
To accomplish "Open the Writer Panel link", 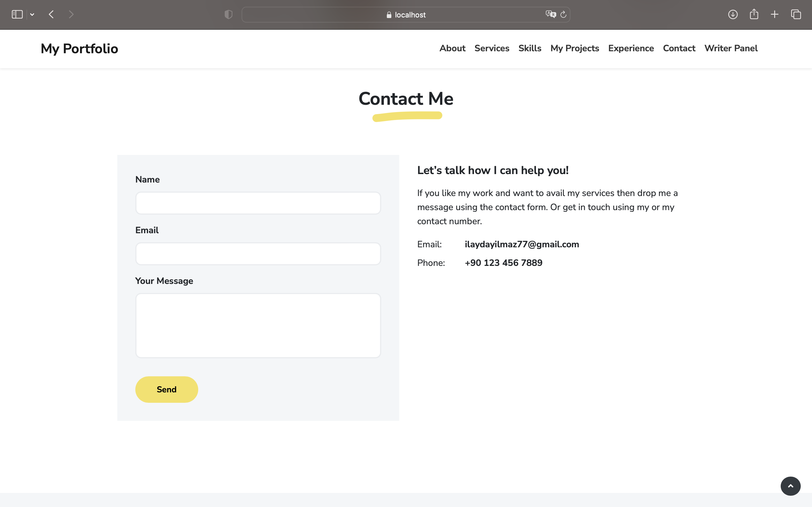I will click(731, 48).
